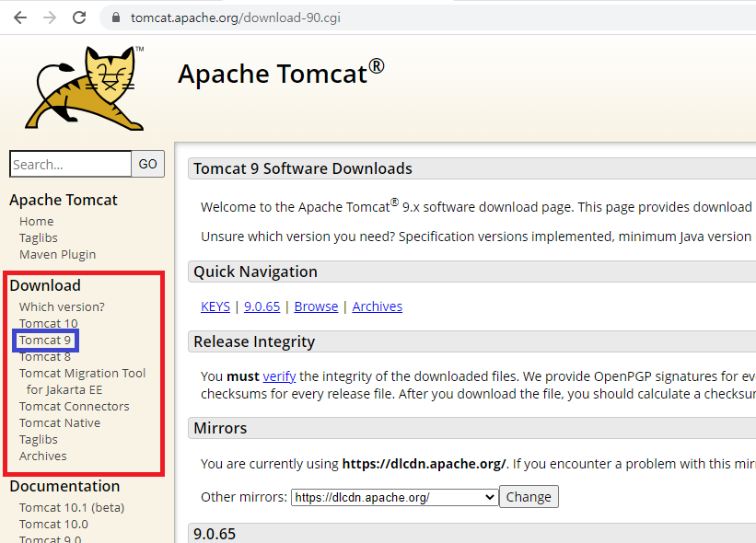The height and width of the screenshot is (543, 756).
Task: Jump to 9.0.65 quick navigation link
Action: tap(262, 306)
